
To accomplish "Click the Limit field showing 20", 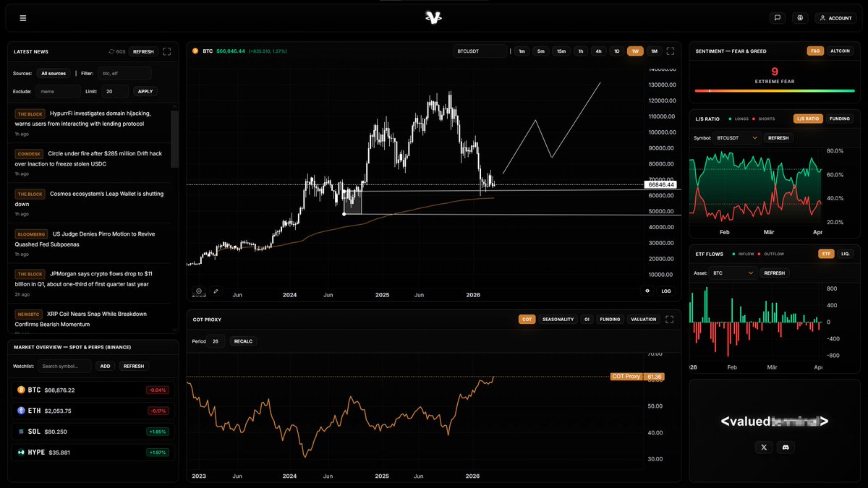I will pos(116,91).
